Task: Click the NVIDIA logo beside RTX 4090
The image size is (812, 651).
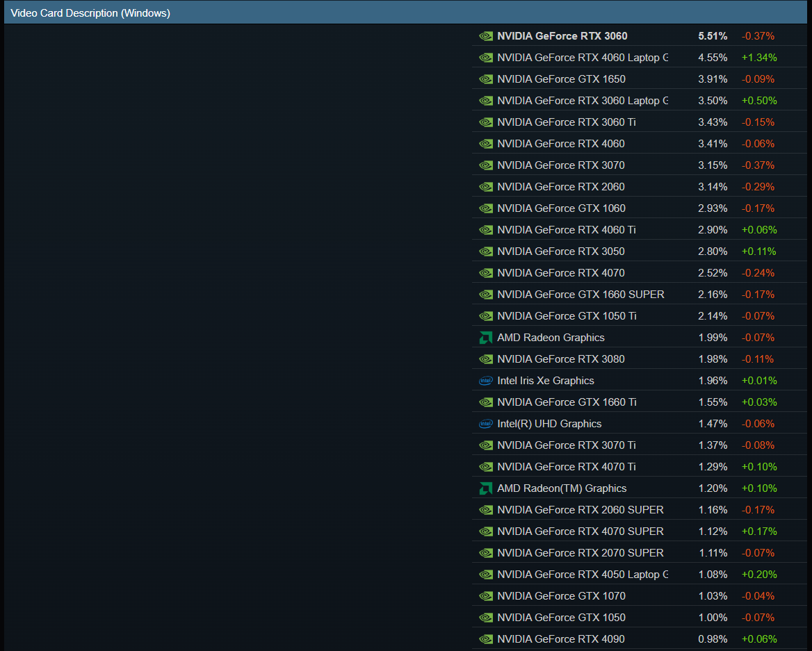Action: pyautogui.click(x=486, y=639)
